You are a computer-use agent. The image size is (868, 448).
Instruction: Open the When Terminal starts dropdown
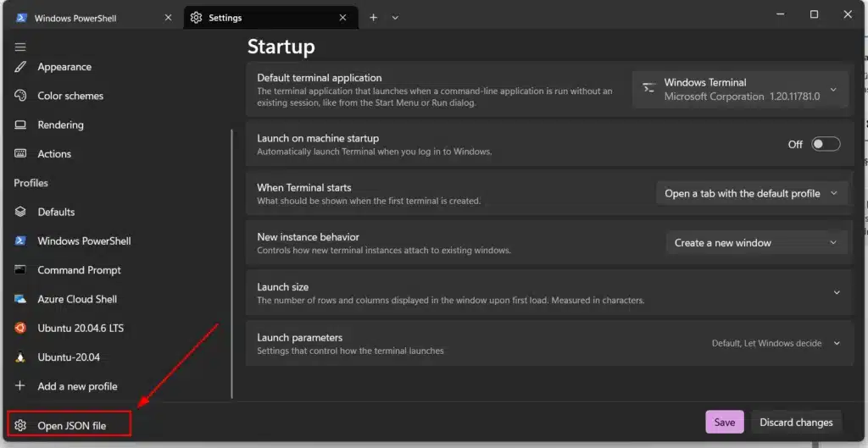(751, 193)
